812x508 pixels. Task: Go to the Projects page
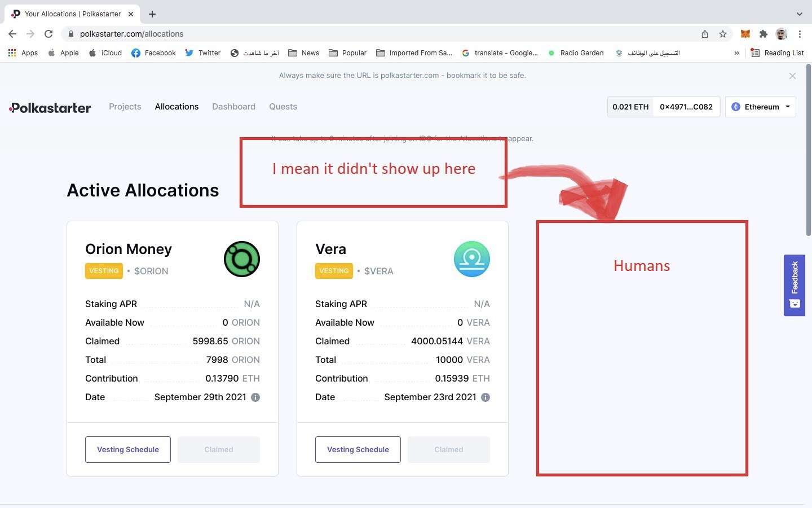click(x=125, y=107)
